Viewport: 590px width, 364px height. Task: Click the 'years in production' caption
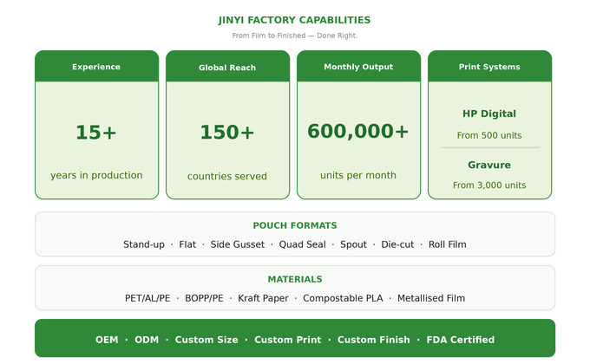pyautogui.click(x=96, y=175)
